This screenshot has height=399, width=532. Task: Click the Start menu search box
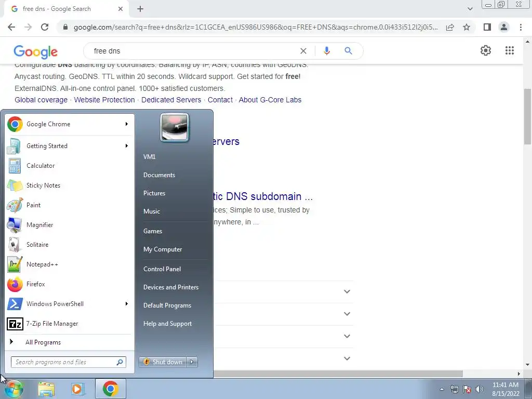[x=69, y=362]
